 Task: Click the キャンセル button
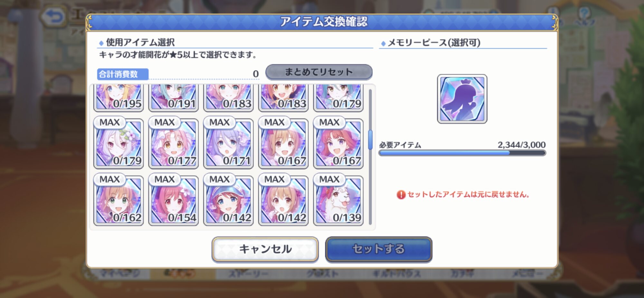click(x=265, y=249)
